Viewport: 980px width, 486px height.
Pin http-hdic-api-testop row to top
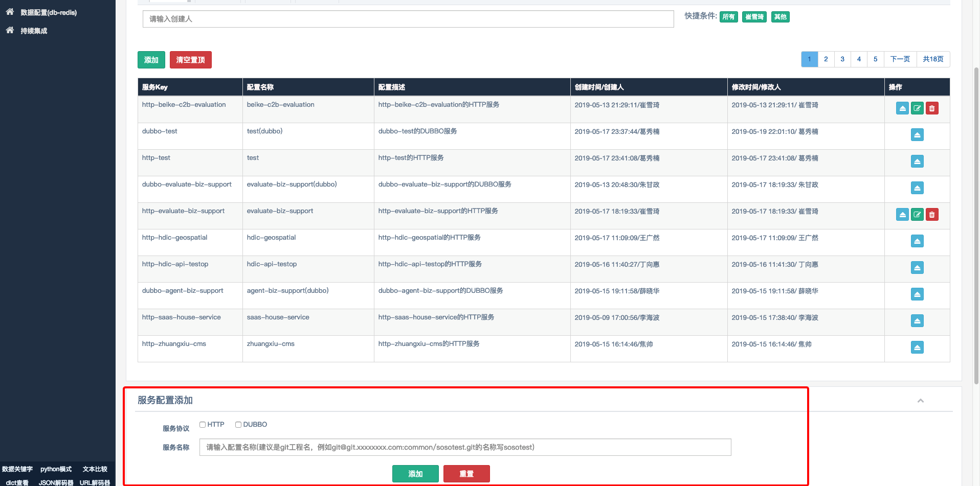[917, 268]
